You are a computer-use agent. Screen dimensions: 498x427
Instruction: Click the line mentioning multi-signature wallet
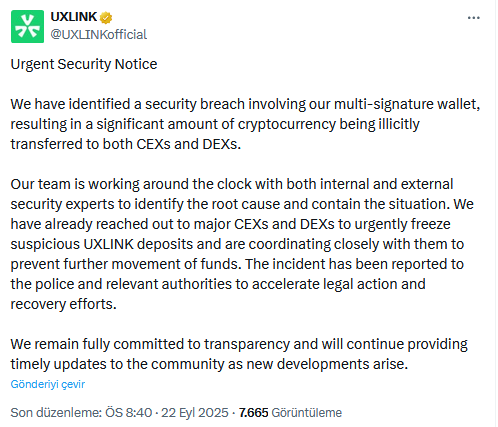pos(245,104)
